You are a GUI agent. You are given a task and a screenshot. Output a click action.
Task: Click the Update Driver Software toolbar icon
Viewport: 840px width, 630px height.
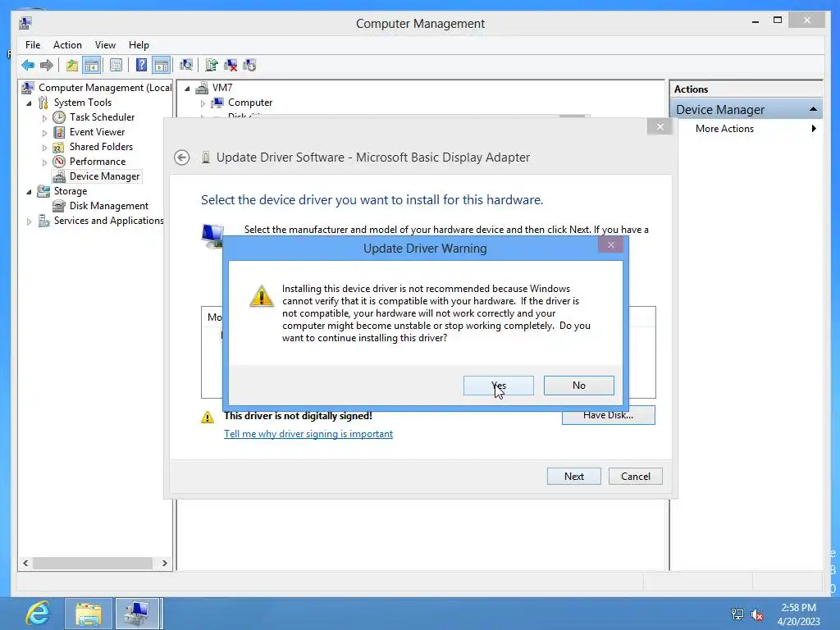click(212, 66)
